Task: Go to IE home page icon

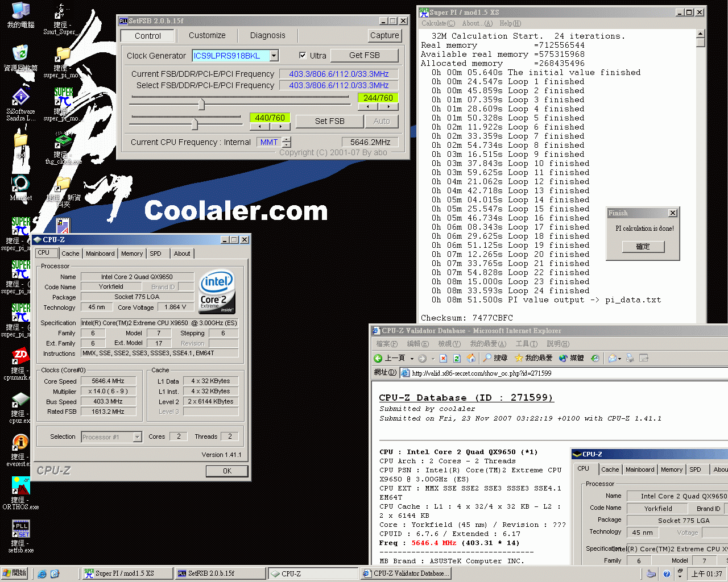Action: click(x=471, y=358)
